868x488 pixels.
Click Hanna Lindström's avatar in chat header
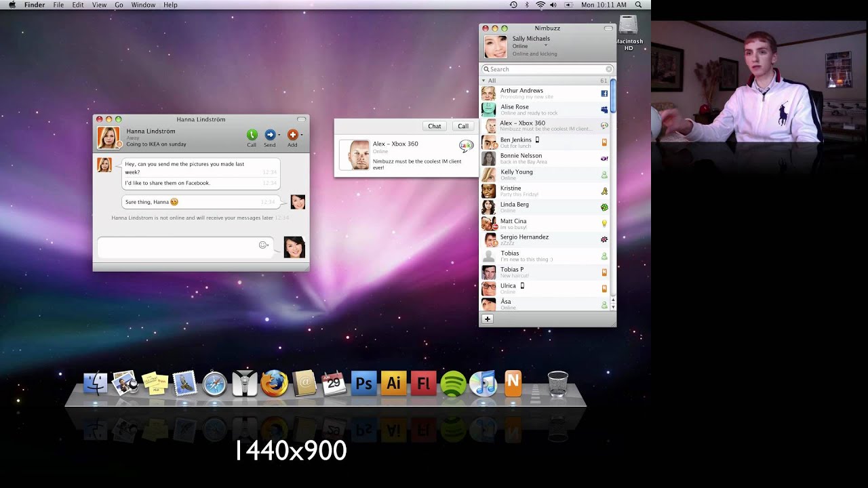(108, 138)
